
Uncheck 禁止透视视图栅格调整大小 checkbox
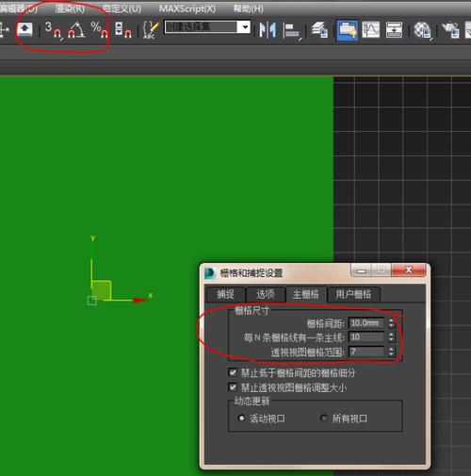click(233, 387)
